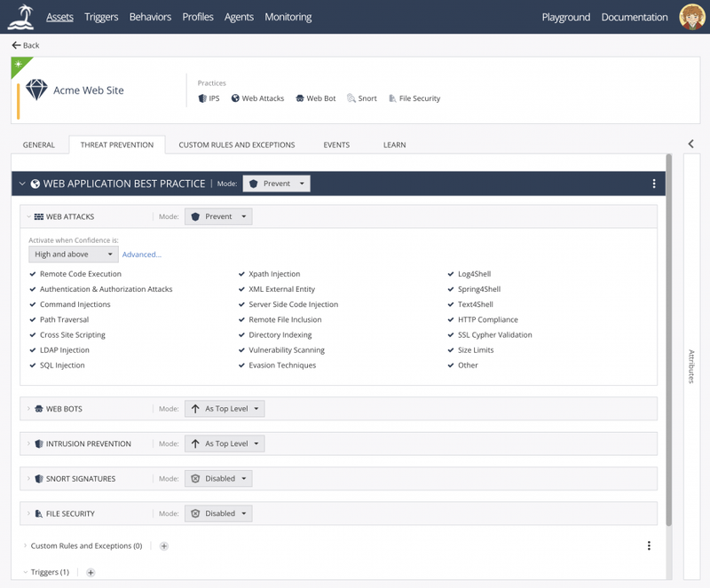Click the Acme Web Site diamond icon
Screen dimensions: 710x588
[36, 90]
